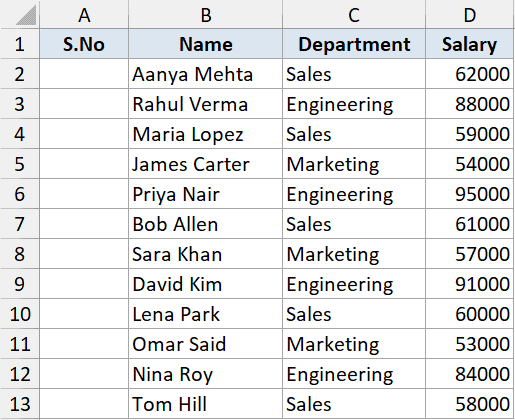Click the salary cell 60000
The height and width of the screenshot is (420, 515).
[469, 314]
